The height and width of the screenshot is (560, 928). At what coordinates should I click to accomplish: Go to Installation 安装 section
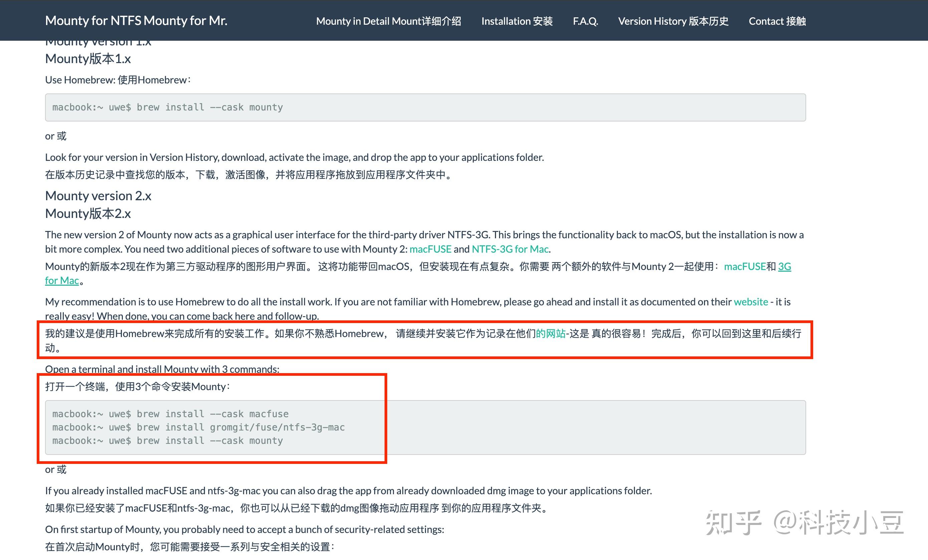coord(517,21)
